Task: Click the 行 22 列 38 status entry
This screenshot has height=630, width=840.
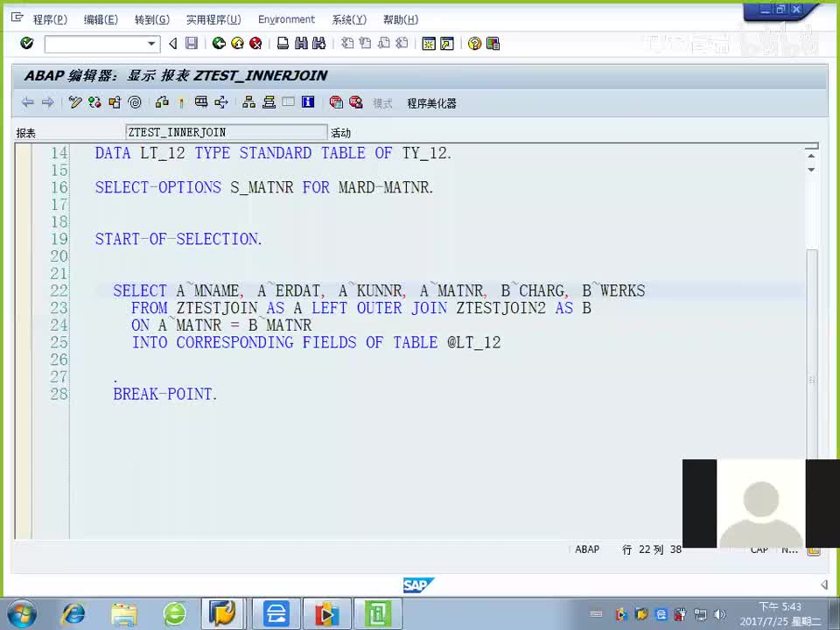Action: (x=651, y=549)
